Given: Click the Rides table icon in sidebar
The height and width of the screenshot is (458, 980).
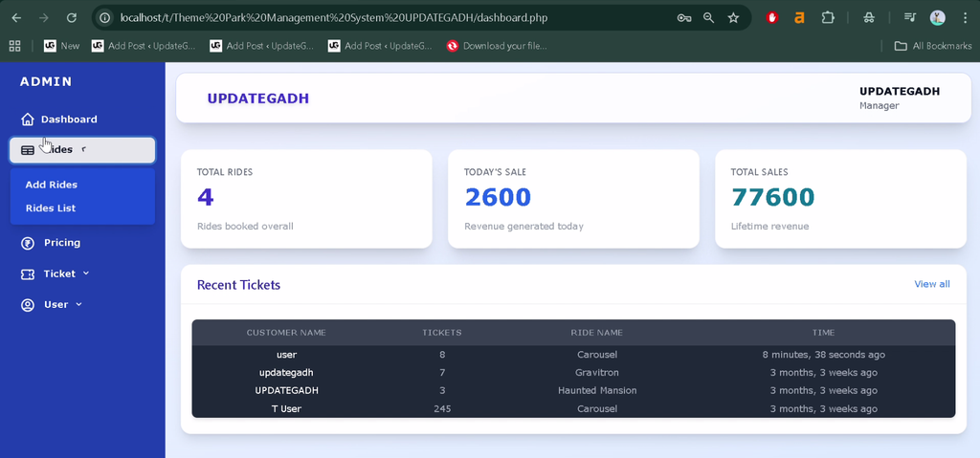Looking at the screenshot, I should pos(28,150).
